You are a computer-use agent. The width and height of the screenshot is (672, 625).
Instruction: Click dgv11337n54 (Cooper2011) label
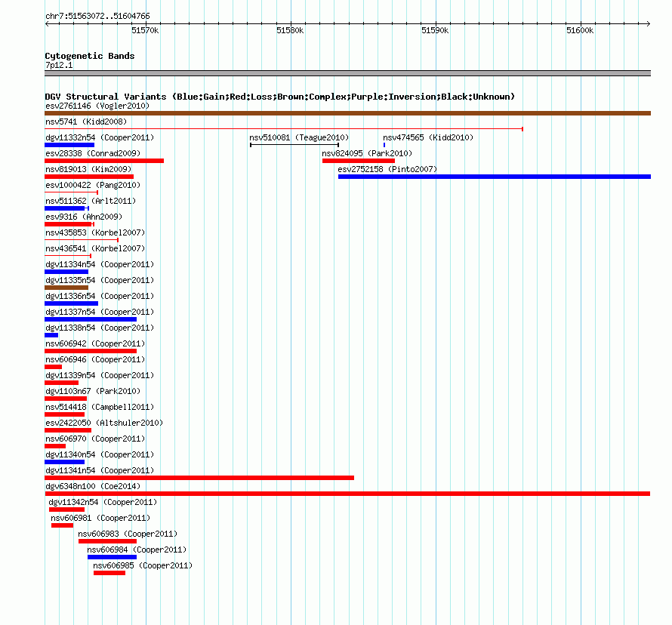coord(100,312)
